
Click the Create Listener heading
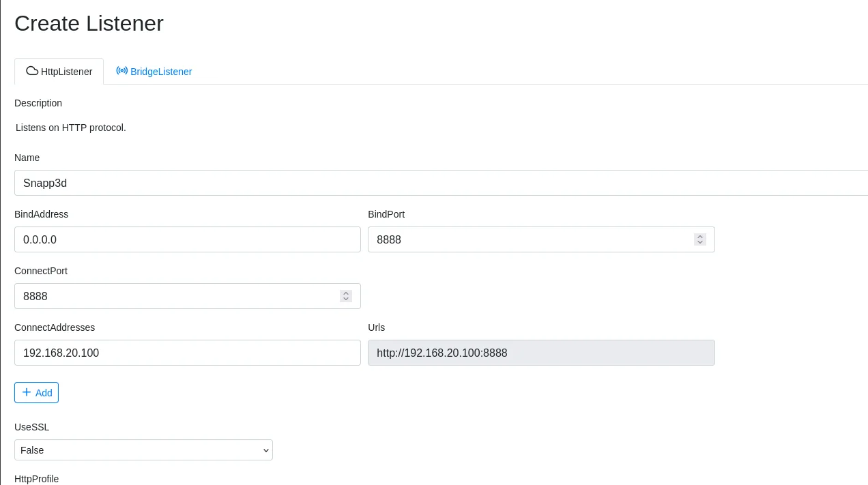(x=89, y=23)
